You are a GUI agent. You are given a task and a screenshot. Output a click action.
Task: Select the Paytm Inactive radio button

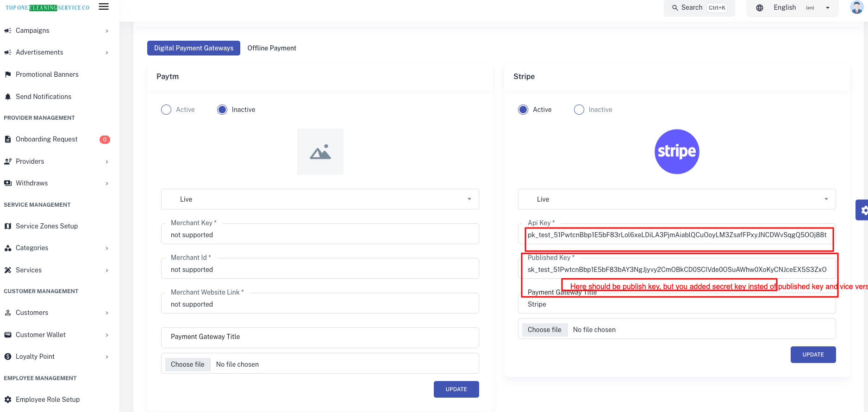222,110
